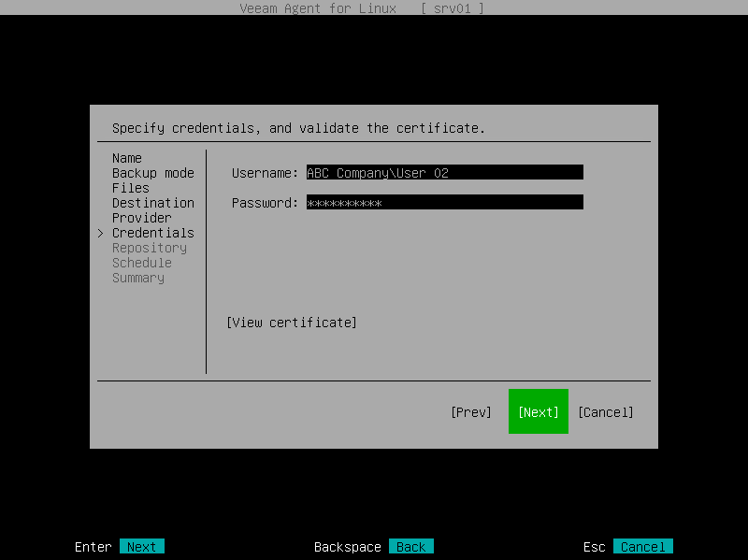
Task: Click the Prev button to go back
Action: coord(472,410)
